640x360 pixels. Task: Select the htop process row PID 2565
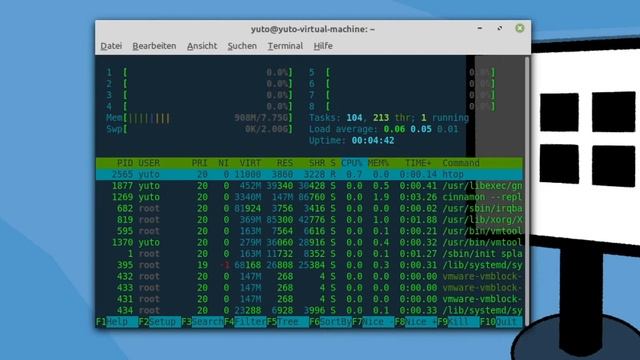point(309,175)
